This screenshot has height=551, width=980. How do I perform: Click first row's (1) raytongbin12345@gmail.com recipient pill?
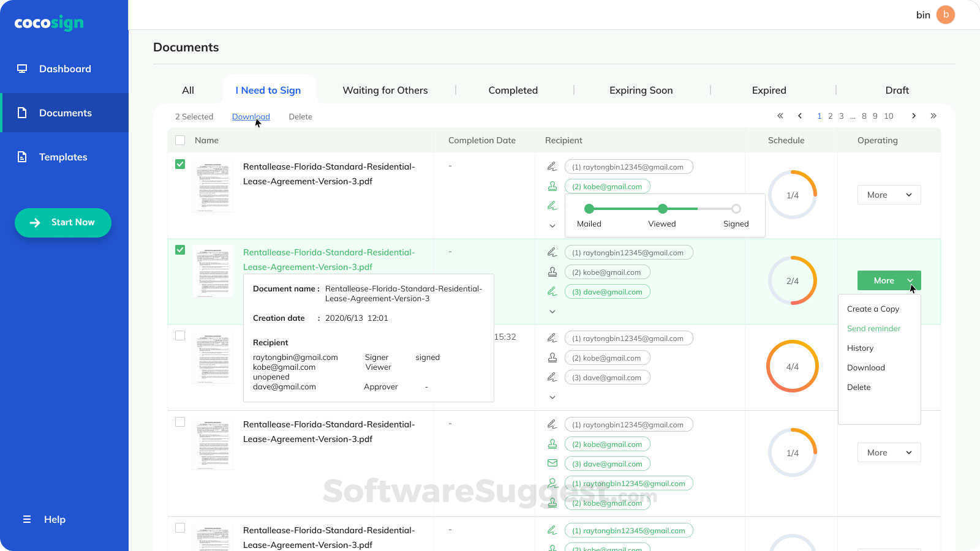[628, 167]
